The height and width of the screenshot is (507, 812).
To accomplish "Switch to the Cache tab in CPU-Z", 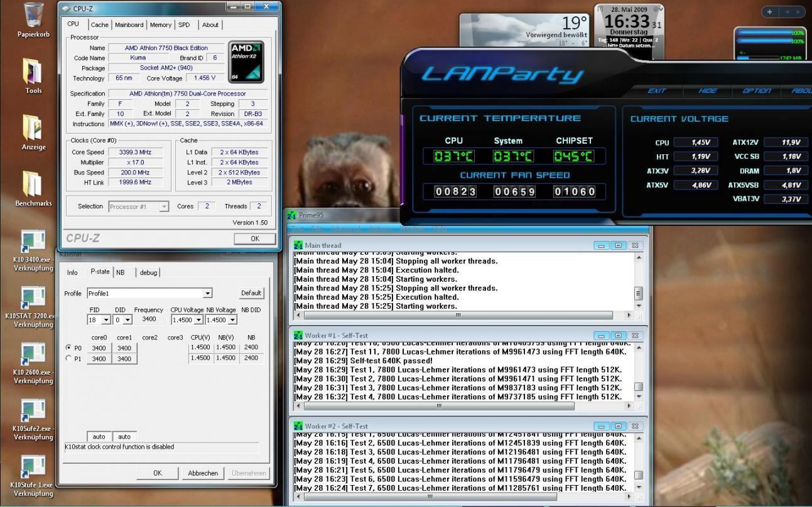I will tap(99, 25).
